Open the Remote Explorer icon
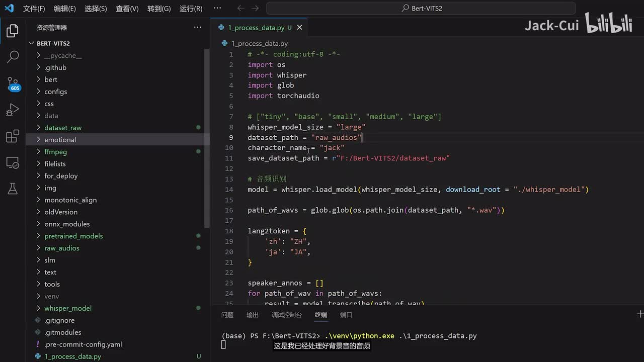Screen dimensions: 644x362 pyautogui.click(x=13, y=162)
